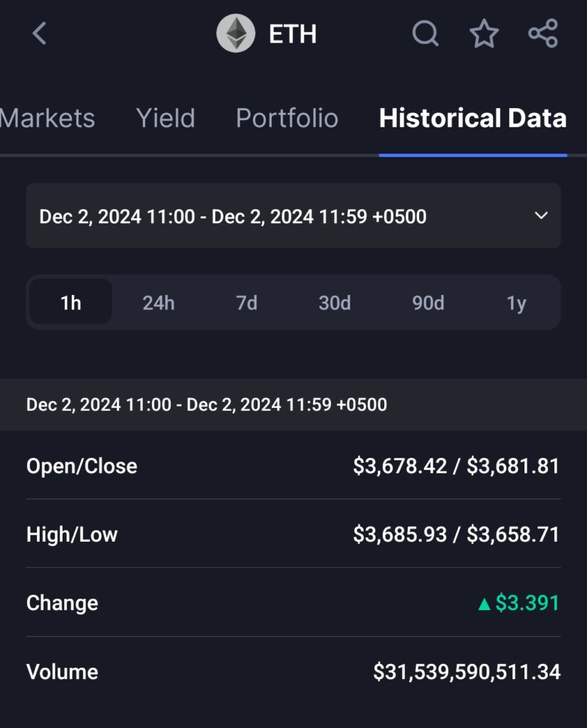Select the Historical Data tab
The image size is (587, 728).
(472, 118)
